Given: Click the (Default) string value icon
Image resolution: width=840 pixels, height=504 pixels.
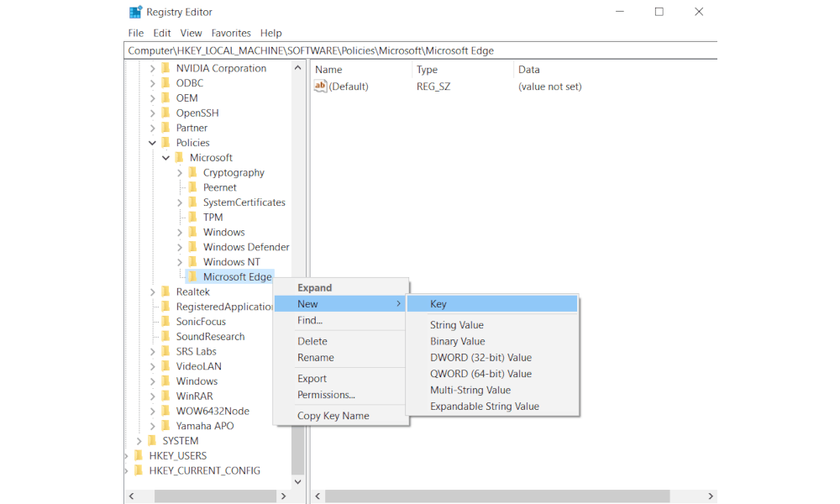Looking at the screenshot, I should (320, 87).
